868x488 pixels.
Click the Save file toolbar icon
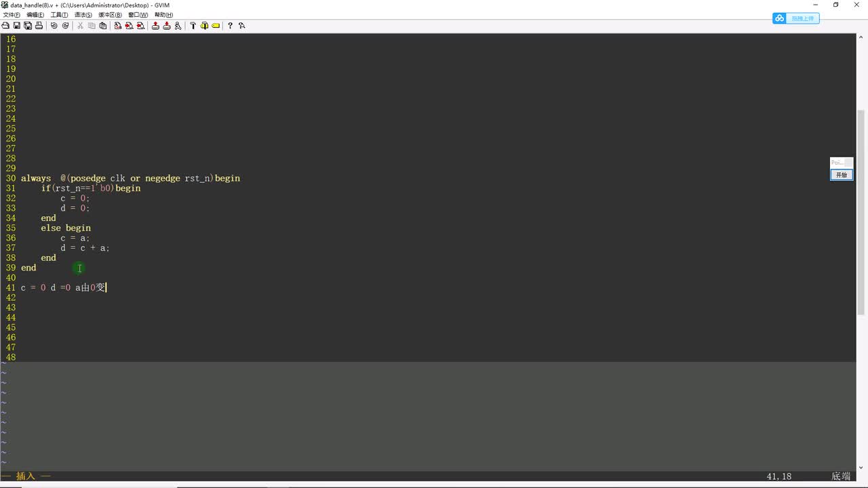(x=16, y=26)
